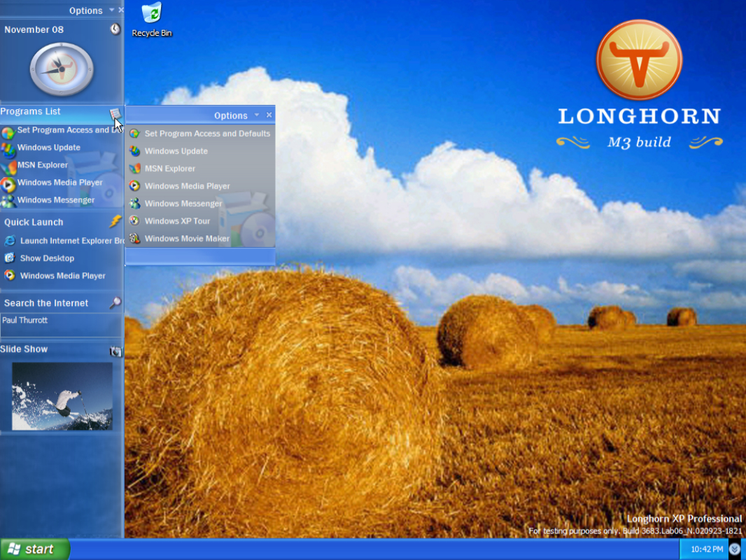
Task: Click Show Desktop text in Quick Launch
Action: click(47, 258)
